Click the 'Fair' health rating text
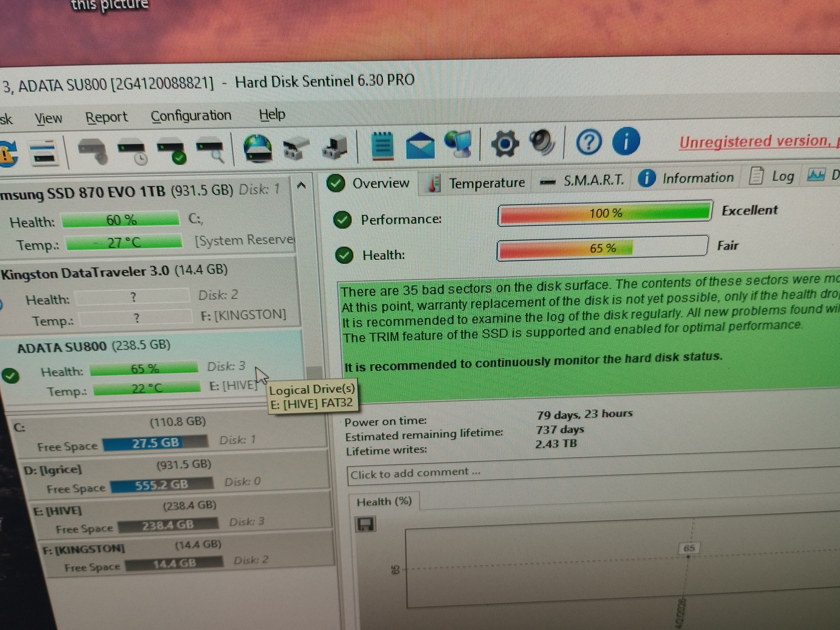This screenshot has height=630, width=840. click(727, 246)
